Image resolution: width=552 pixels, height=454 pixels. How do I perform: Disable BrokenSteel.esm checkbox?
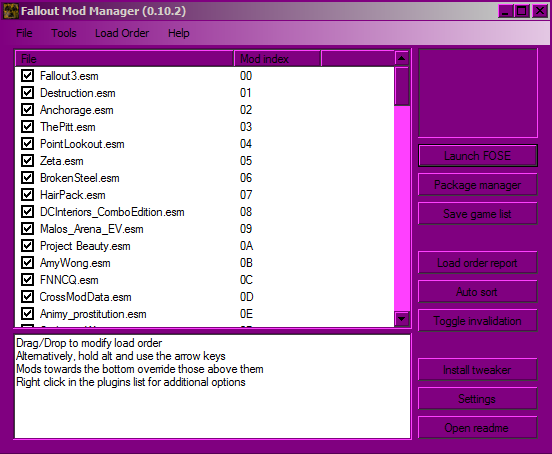tap(27, 177)
